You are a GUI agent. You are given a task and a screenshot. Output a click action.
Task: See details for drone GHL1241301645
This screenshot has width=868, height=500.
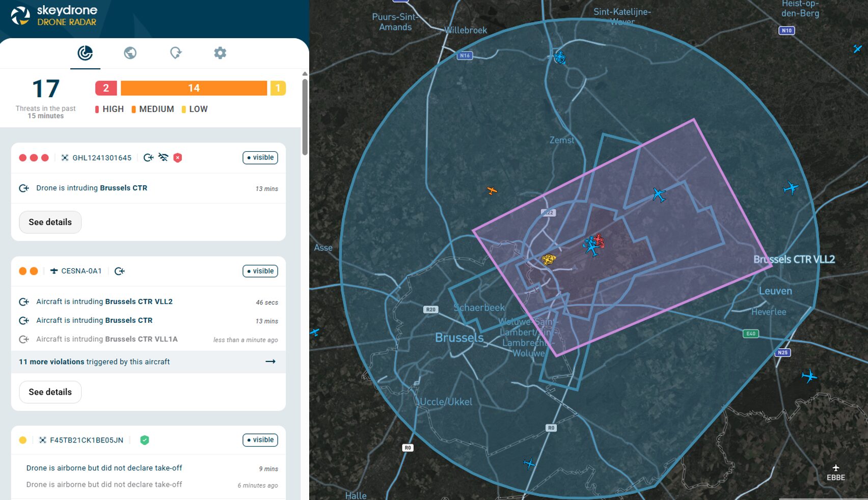tap(50, 222)
